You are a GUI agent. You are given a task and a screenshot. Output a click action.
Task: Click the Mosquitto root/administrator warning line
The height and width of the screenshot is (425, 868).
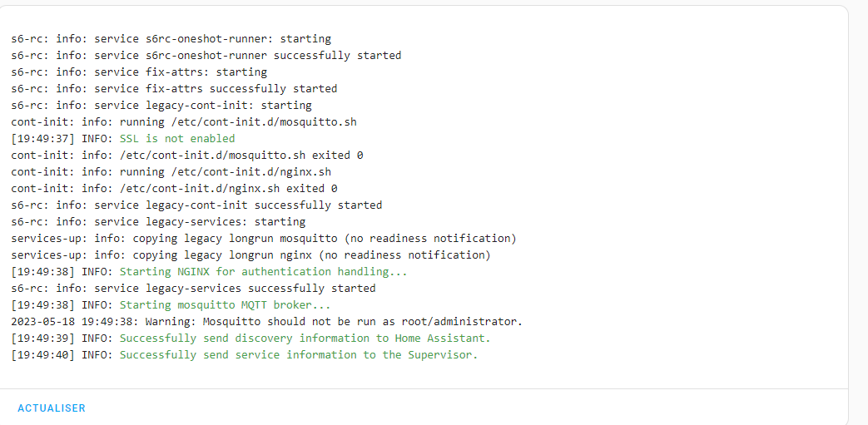tap(266, 322)
